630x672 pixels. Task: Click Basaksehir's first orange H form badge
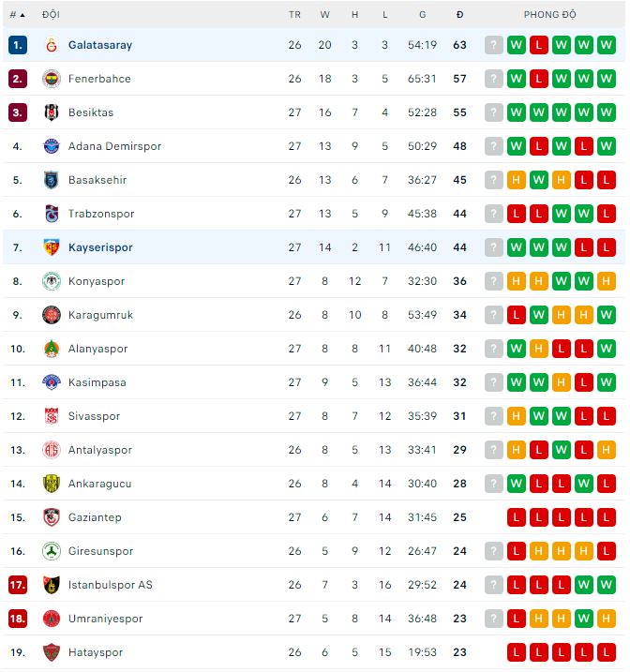tap(517, 180)
